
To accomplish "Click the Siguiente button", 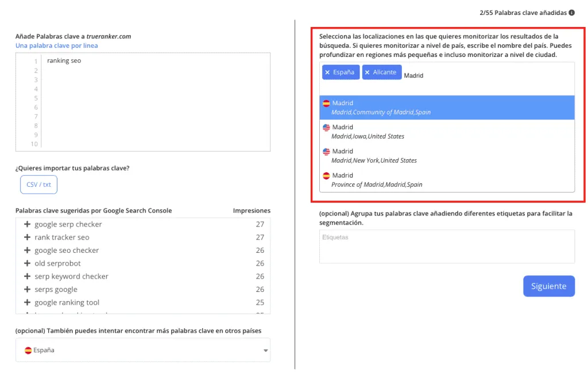I will pyautogui.click(x=548, y=286).
